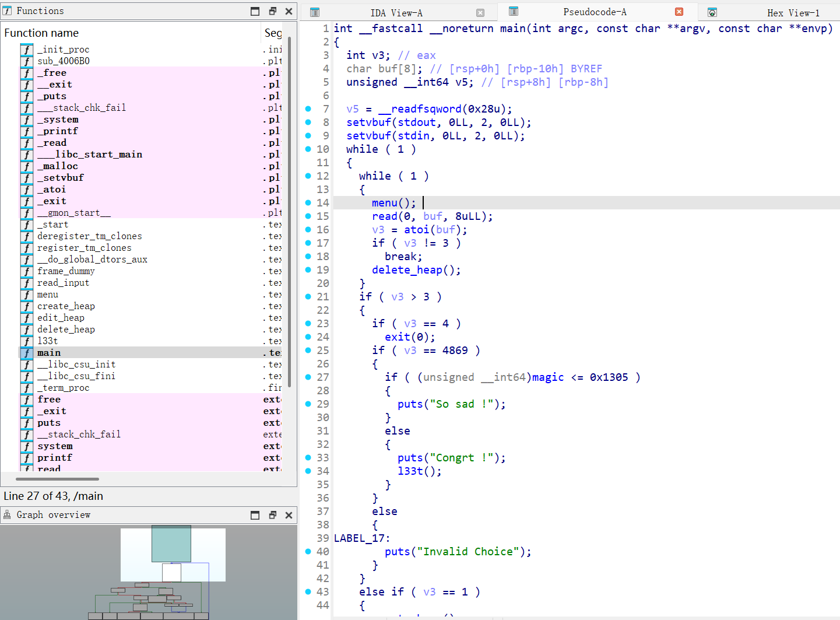Select the magic variable in pseudocode

click(x=547, y=377)
